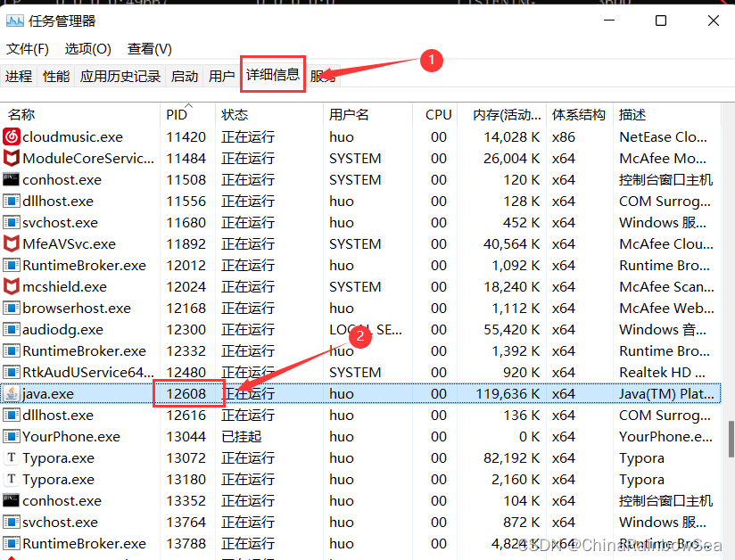This screenshot has height=560, width=735.
Task: Click x86 architecture cell of cloudmusic.exe
Action: [x=564, y=136]
